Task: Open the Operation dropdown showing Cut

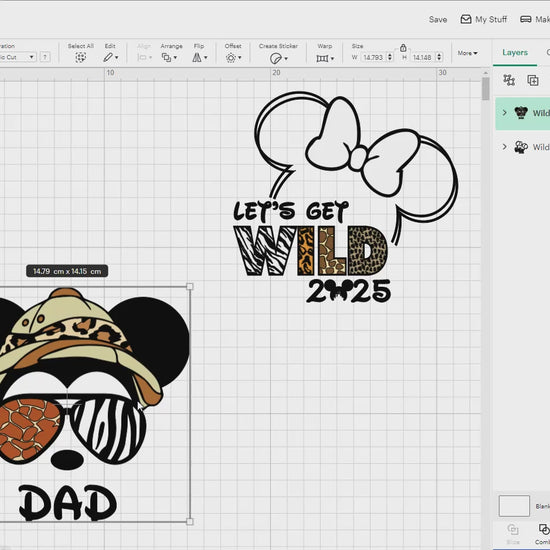Action: pos(18,57)
